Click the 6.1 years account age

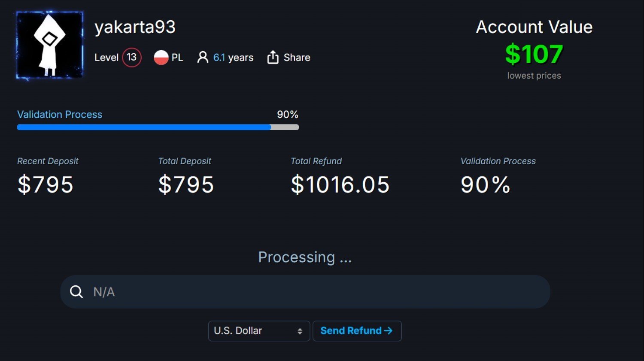pyautogui.click(x=234, y=58)
